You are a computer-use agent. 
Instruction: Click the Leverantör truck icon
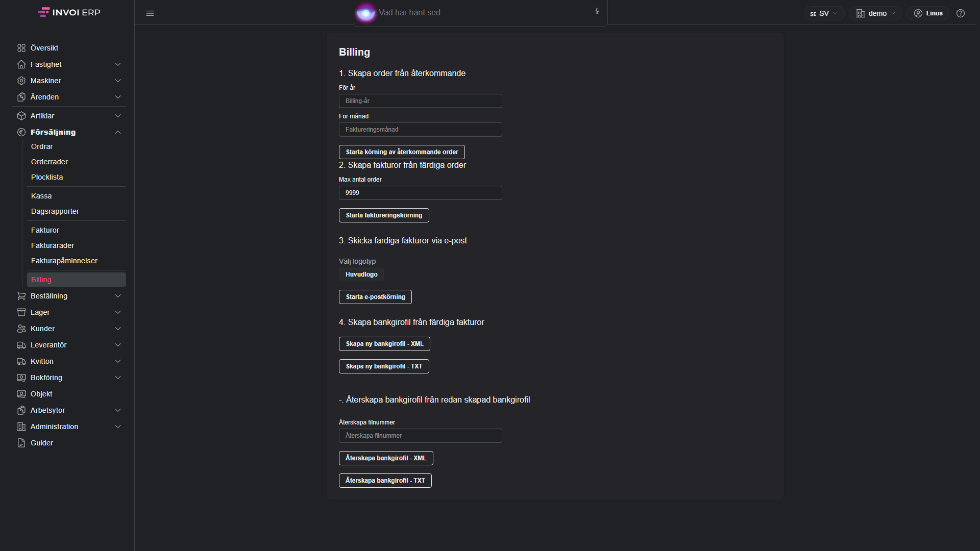point(21,345)
